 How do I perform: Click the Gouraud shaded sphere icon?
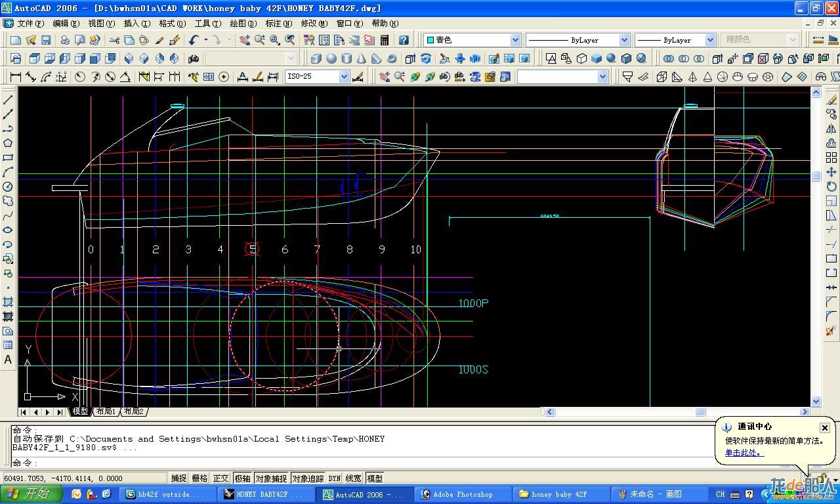(612, 58)
